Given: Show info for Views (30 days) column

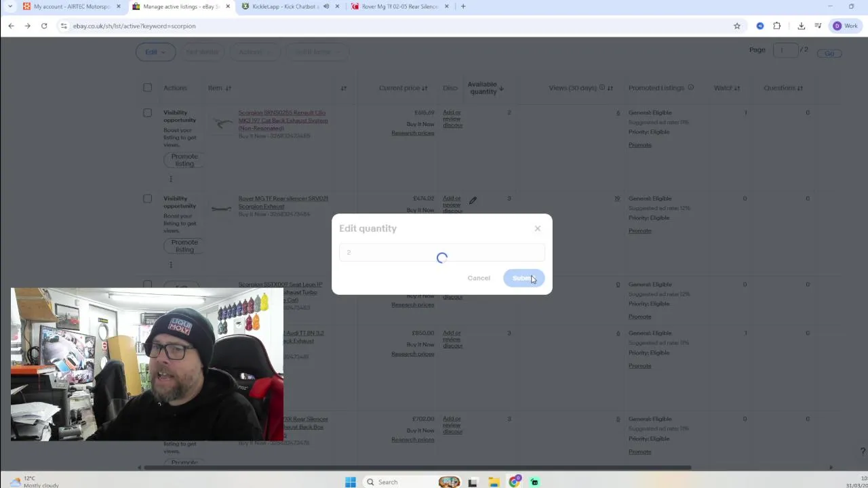Looking at the screenshot, I should click(x=601, y=87).
